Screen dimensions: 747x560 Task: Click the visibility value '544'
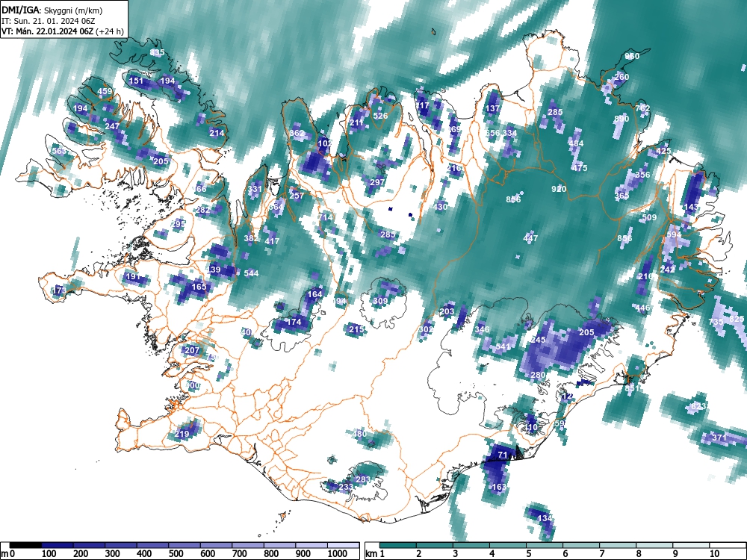point(251,273)
